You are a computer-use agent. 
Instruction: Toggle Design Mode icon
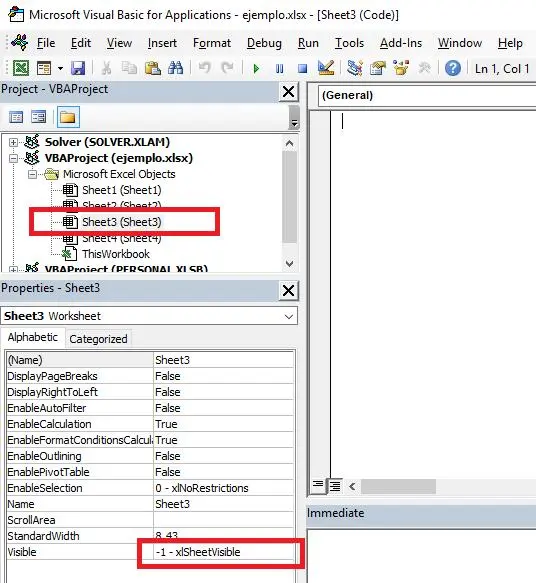(326, 68)
